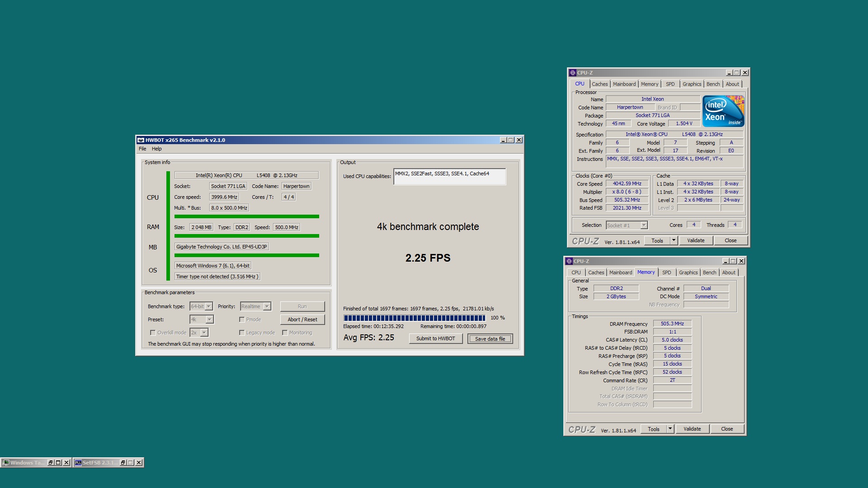The width and height of the screenshot is (868, 488).
Task: Click Close button in CPU-Z processor window
Action: pos(731,240)
